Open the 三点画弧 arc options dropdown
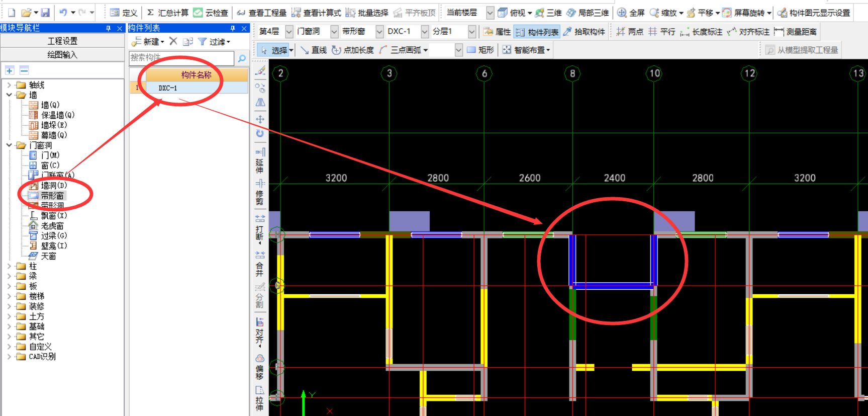Viewport: 868px width, 416px height. point(426,50)
